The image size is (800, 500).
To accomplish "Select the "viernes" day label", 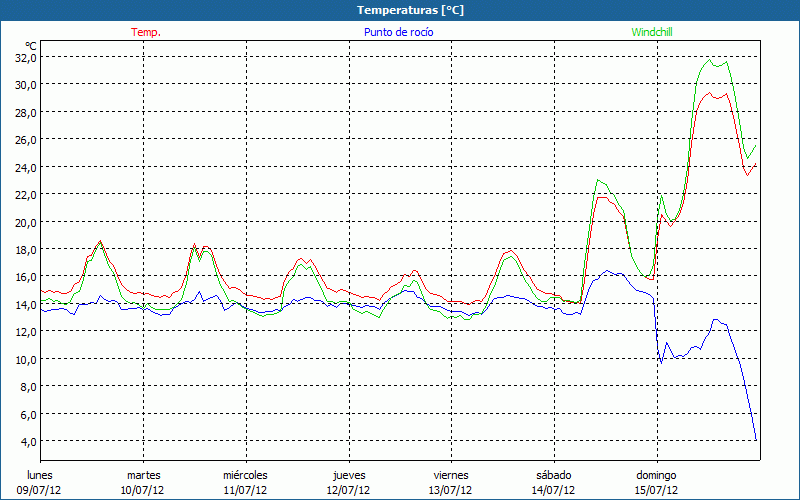I will click(x=451, y=475).
